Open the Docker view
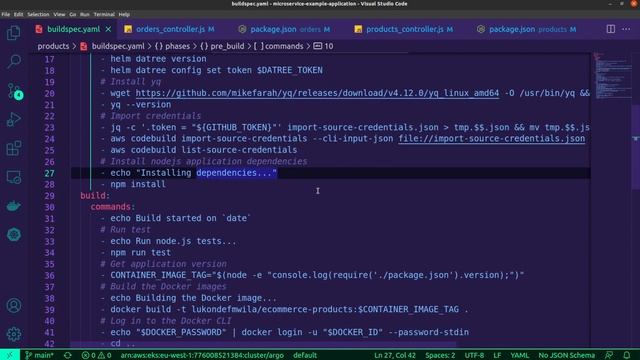The image size is (640, 360). (13, 206)
